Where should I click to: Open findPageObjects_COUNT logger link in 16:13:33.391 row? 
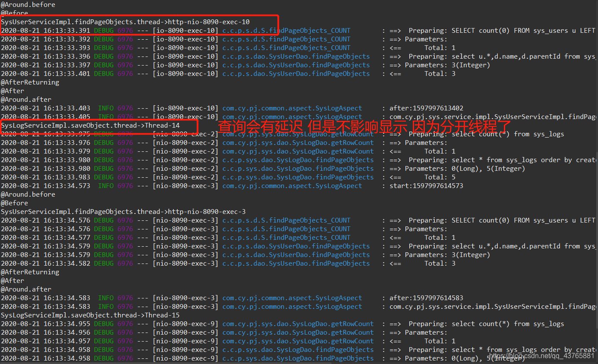(x=287, y=31)
